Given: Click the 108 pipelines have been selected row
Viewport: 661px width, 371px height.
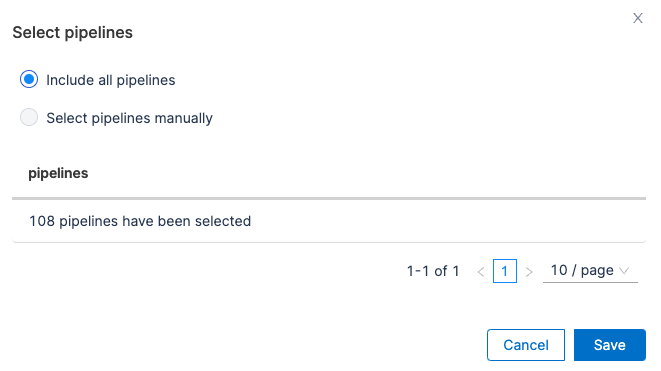Looking at the screenshot, I should [329, 221].
